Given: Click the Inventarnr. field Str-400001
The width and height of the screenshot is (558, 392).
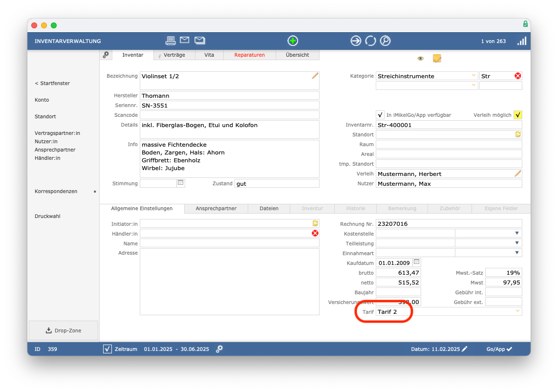Looking at the screenshot, I should pyautogui.click(x=449, y=125).
